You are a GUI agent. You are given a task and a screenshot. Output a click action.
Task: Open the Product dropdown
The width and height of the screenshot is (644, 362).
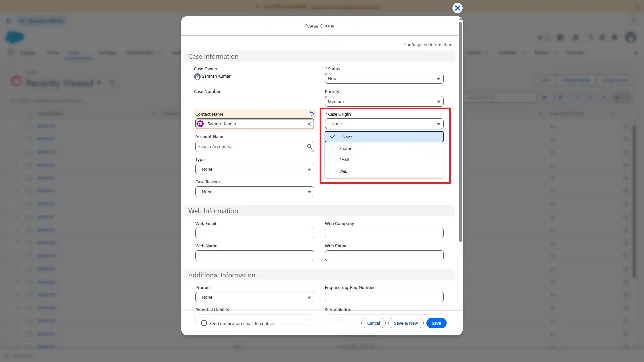255,297
